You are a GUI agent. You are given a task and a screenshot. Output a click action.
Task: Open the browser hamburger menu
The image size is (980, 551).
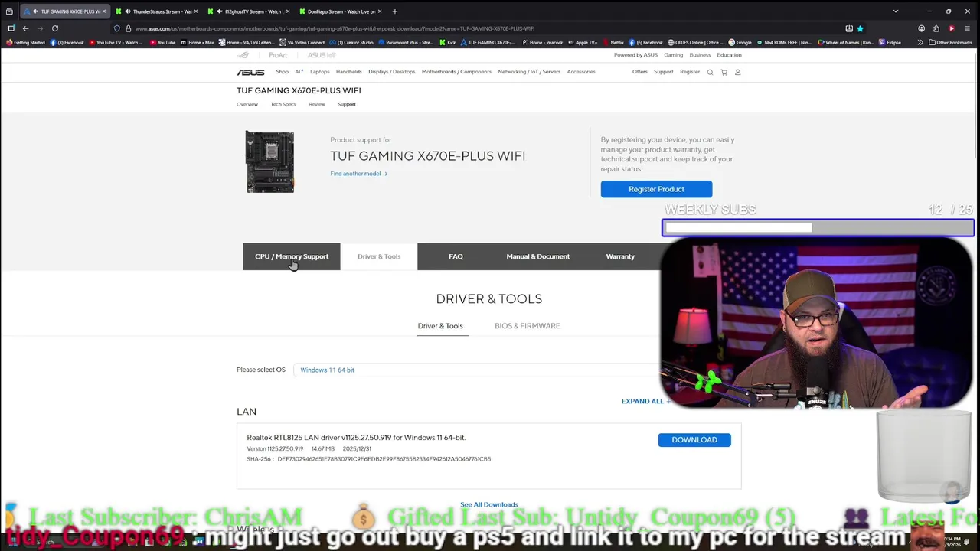click(x=967, y=28)
